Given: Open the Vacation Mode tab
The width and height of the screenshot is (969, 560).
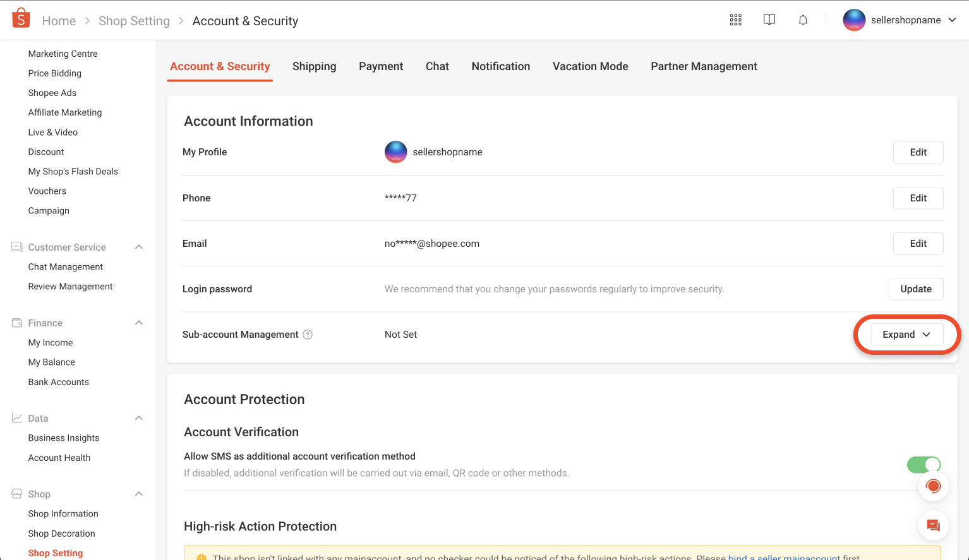Looking at the screenshot, I should coord(590,66).
